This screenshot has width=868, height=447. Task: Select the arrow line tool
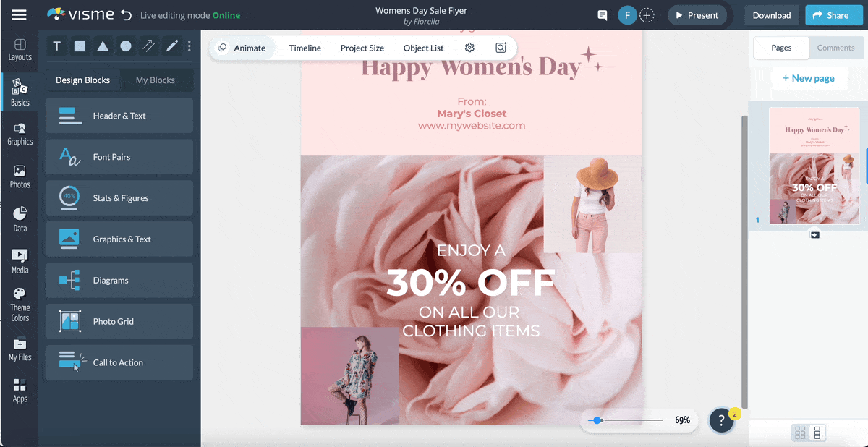click(x=149, y=46)
